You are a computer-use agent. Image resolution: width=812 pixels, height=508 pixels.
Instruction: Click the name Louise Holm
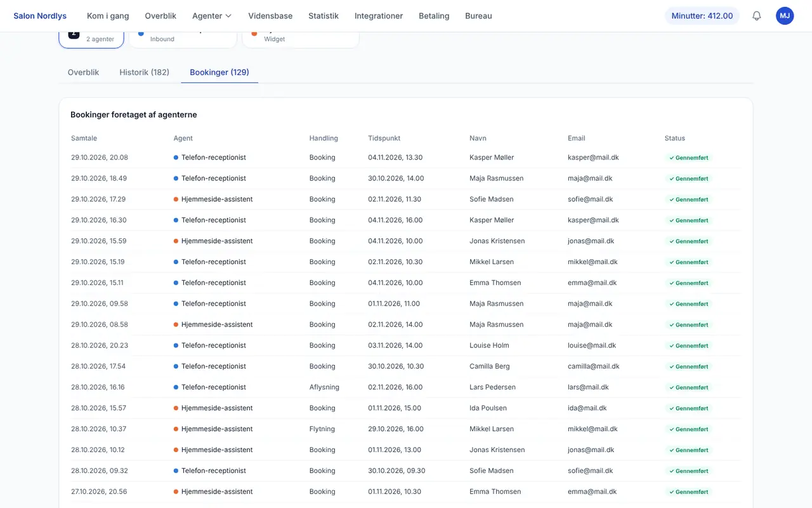tap(489, 346)
